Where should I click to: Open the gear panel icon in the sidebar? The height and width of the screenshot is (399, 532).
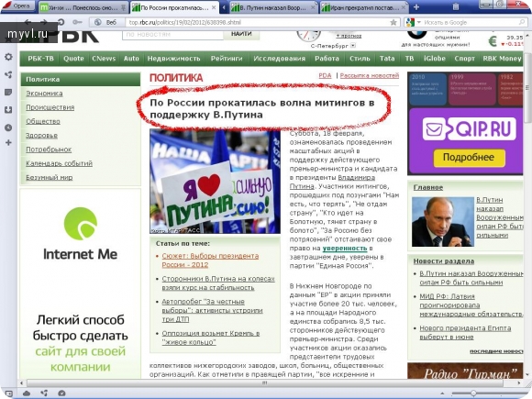click(x=8, y=57)
